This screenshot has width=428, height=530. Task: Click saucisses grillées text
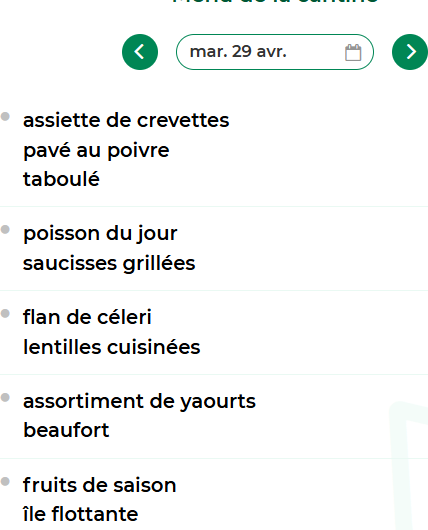(x=109, y=263)
